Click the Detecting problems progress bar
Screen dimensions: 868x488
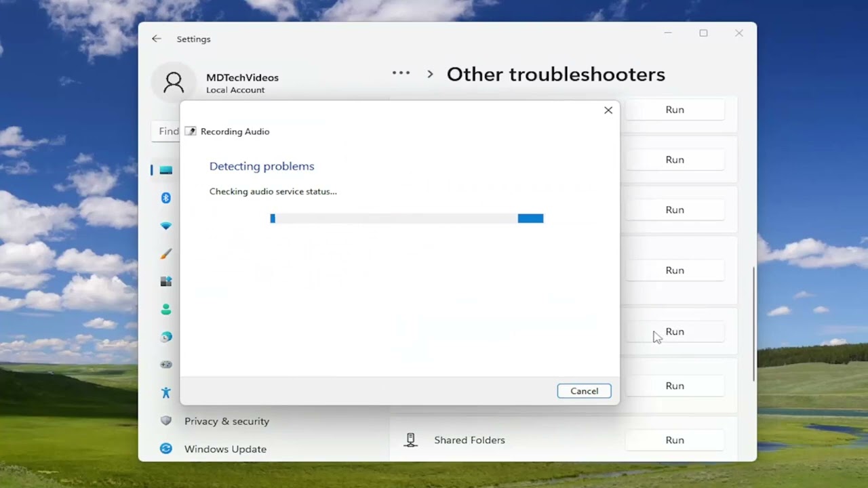pyautogui.click(x=407, y=218)
